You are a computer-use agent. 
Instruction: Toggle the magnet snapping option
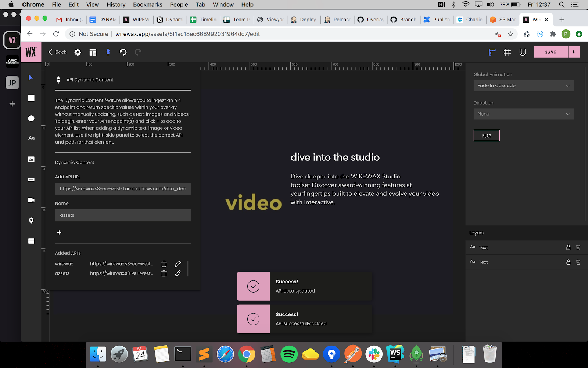(523, 52)
